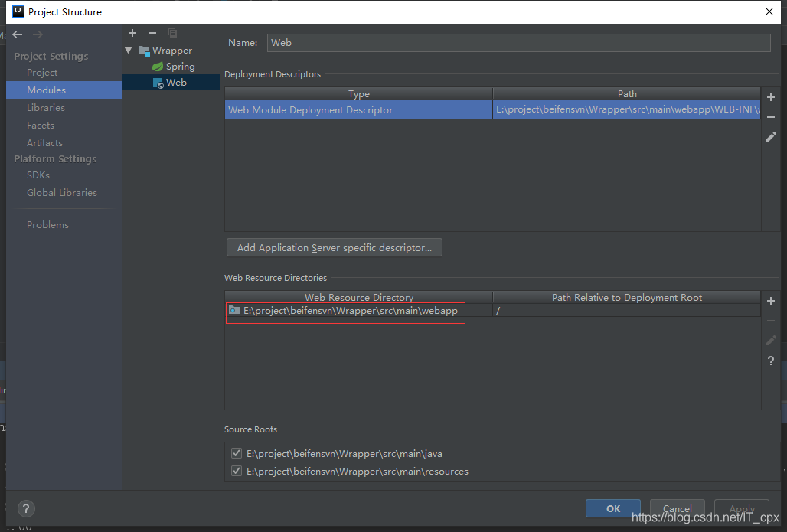The height and width of the screenshot is (532, 787).
Task: Open SDKs platform settings
Action: (38, 175)
